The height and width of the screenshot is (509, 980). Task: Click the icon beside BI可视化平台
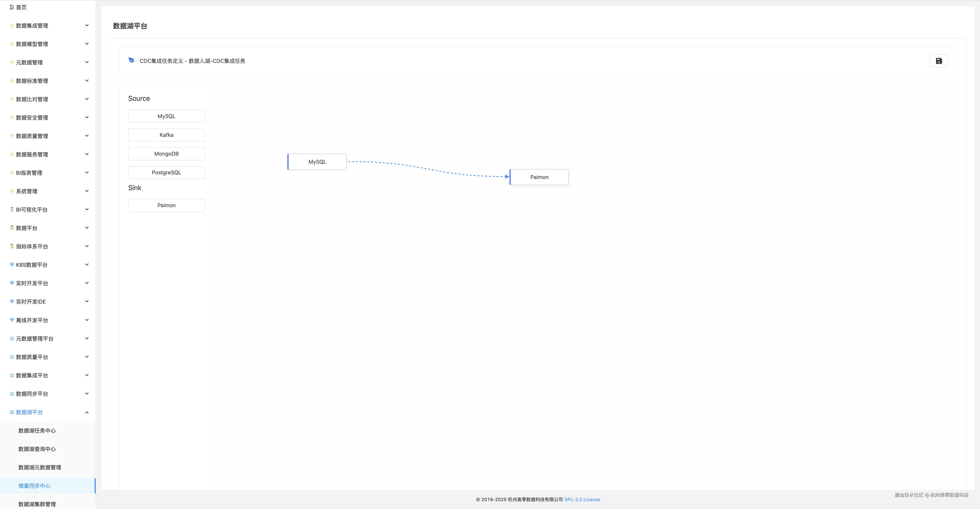pos(12,209)
